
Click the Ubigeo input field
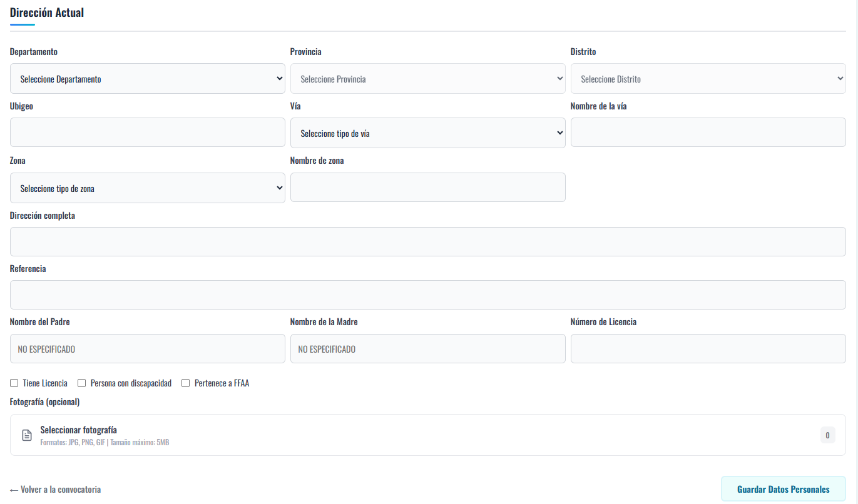click(148, 133)
